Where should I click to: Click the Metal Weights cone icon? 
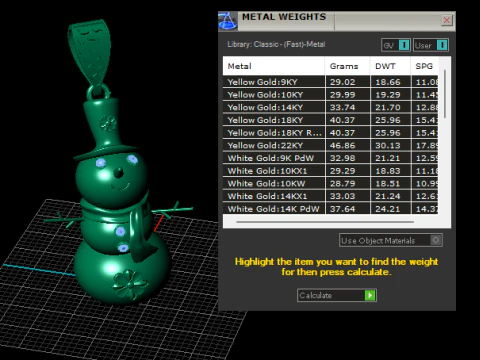coord(228,21)
